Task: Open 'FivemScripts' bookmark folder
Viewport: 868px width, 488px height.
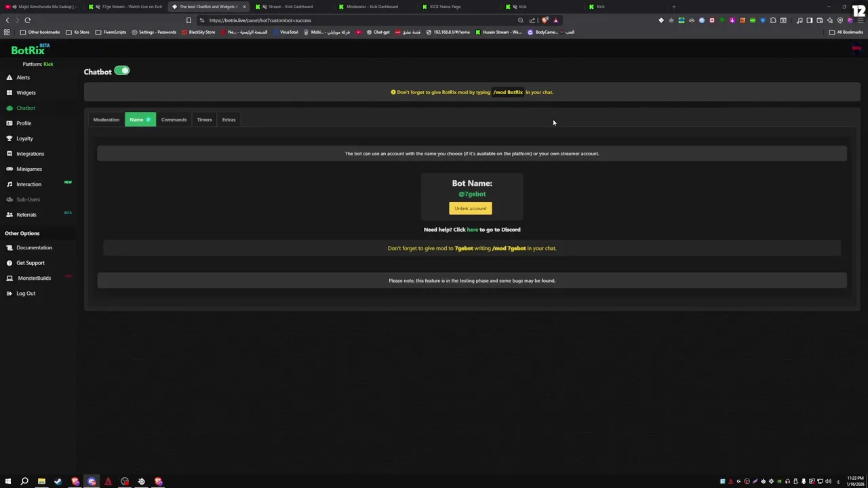Action: pyautogui.click(x=111, y=32)
